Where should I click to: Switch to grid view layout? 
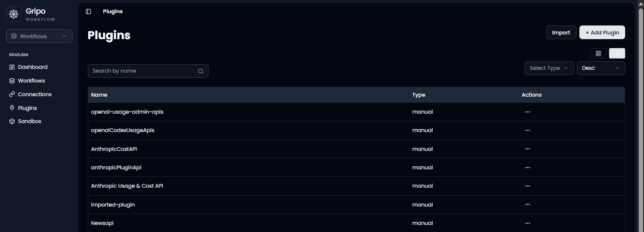pos(598,53)
